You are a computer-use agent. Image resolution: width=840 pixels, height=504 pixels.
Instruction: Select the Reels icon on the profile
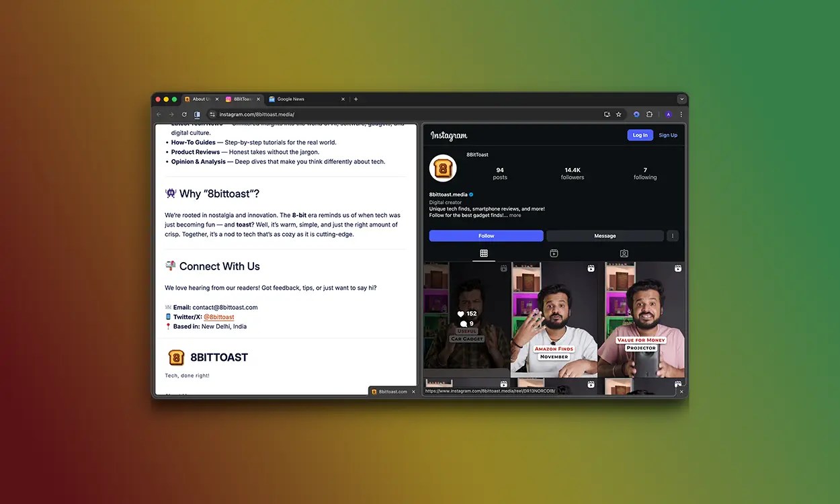click(553, 253)
